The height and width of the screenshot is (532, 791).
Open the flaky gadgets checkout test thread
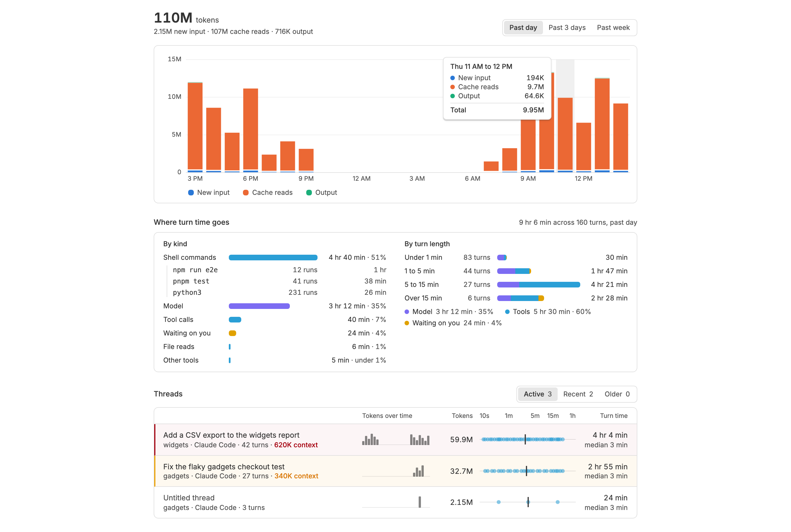(395, 471)
